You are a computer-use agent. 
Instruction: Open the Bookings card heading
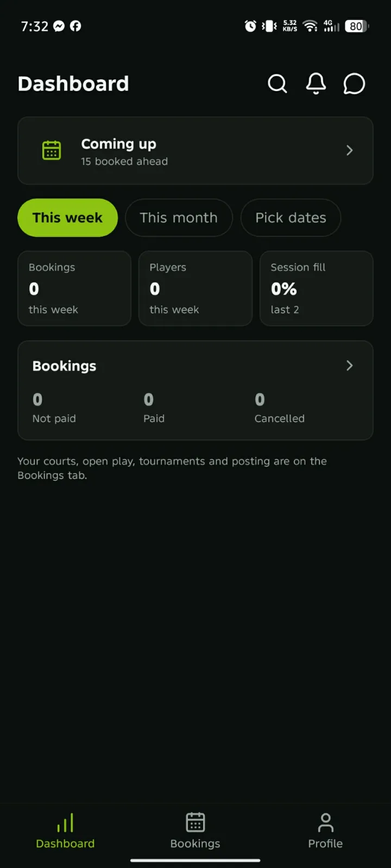point(64,366)
